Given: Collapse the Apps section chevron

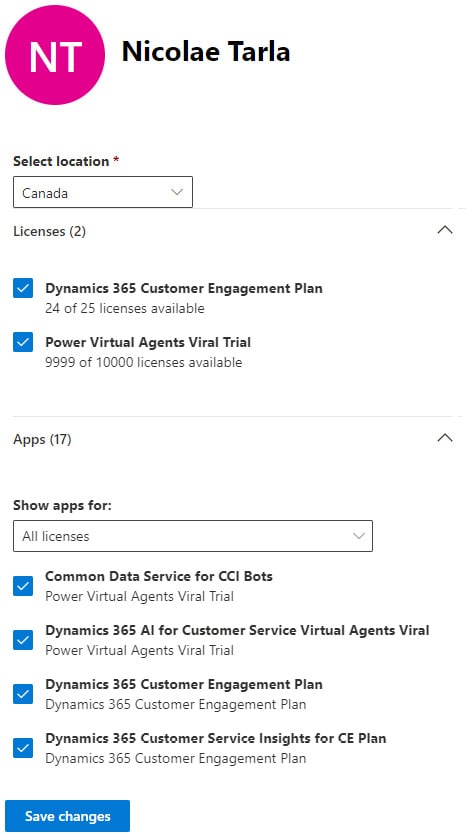Looking at the screenshot, I should tap(445, 438).
